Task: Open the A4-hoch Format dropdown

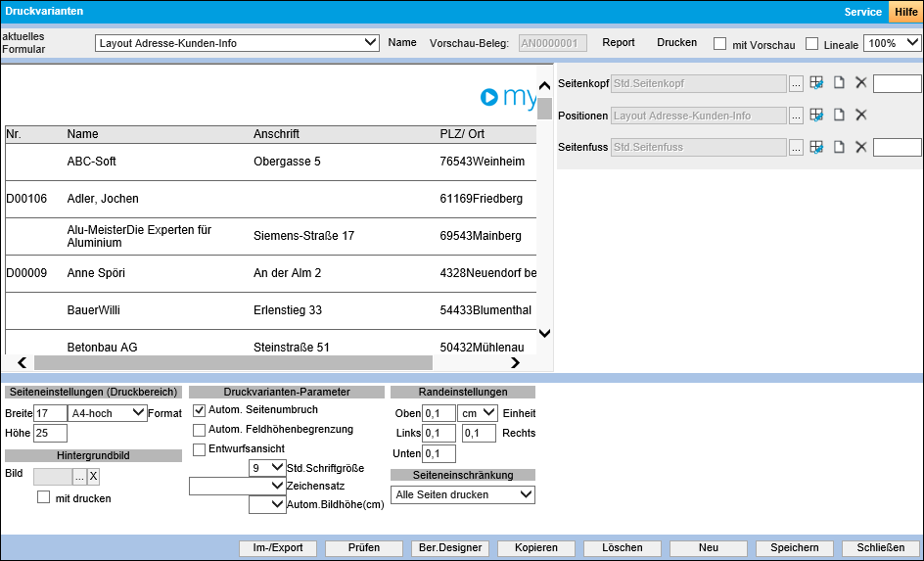Action: pyautogui.click(x=108, y=413)
